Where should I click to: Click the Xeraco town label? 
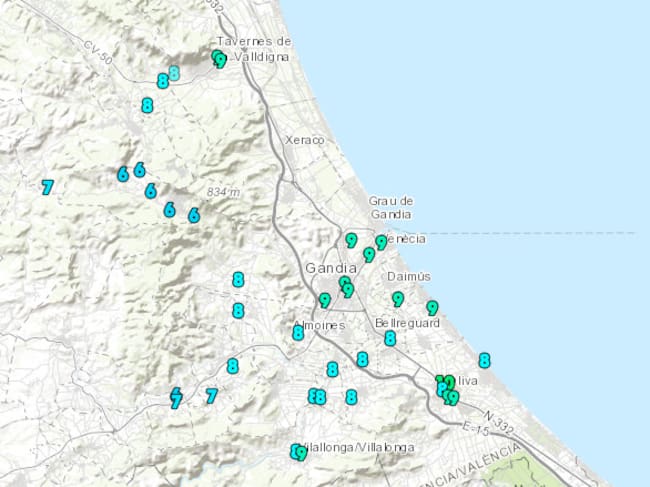point(304,140)
